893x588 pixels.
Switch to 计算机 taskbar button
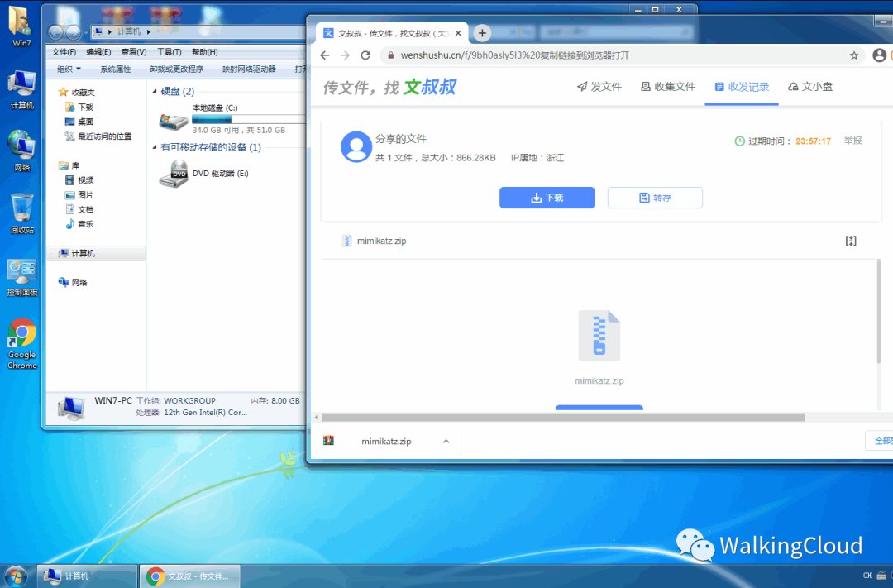tap(87, 576)
